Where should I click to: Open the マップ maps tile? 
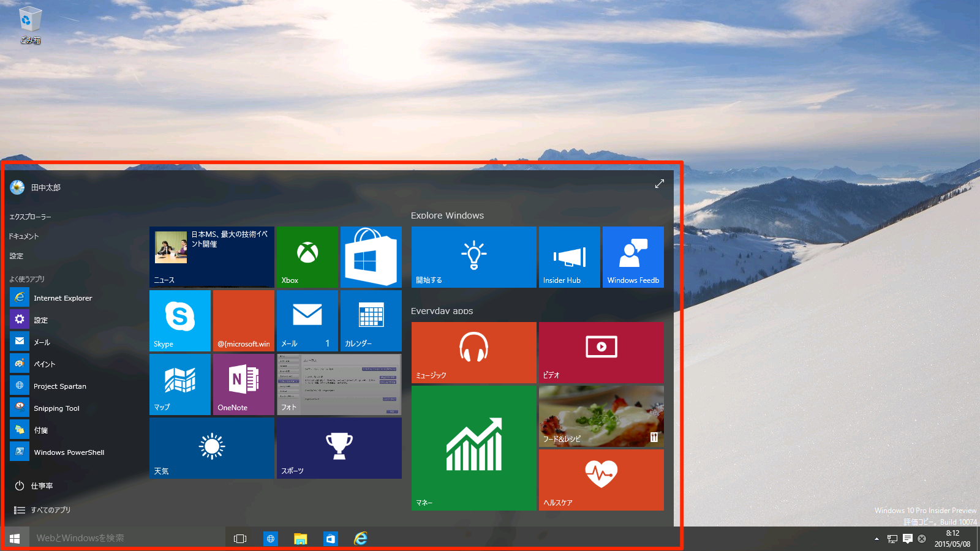tap(180, 384)
